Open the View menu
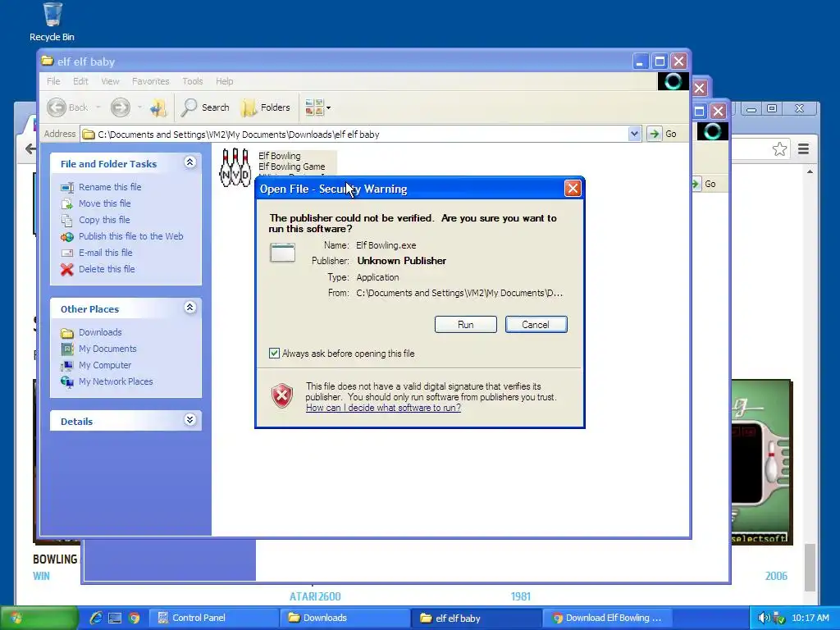The width and height of the screenshot is (840, 630). click(x=110, y=81)
